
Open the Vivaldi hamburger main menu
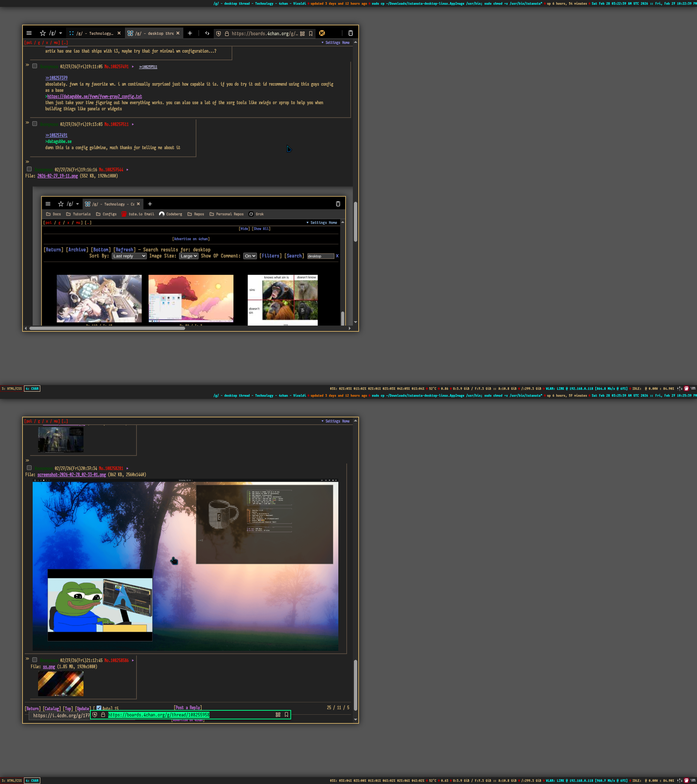click(x=29, y=33)
